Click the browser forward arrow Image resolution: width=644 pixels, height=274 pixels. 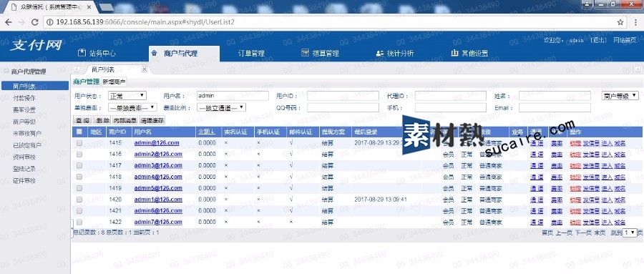(x=21, y=21)
